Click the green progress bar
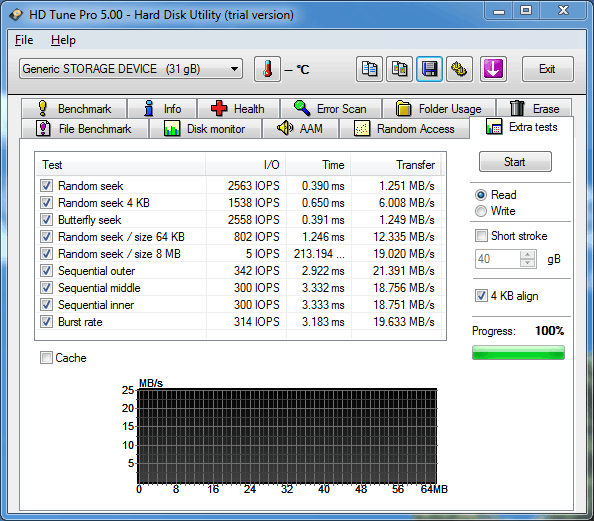 tap(518, 352)
